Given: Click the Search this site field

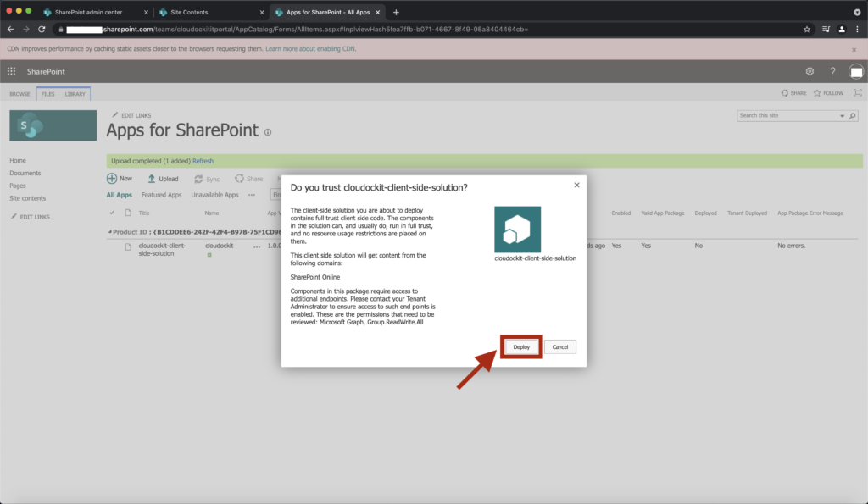Looking at the screenshot, I should 787,116.
